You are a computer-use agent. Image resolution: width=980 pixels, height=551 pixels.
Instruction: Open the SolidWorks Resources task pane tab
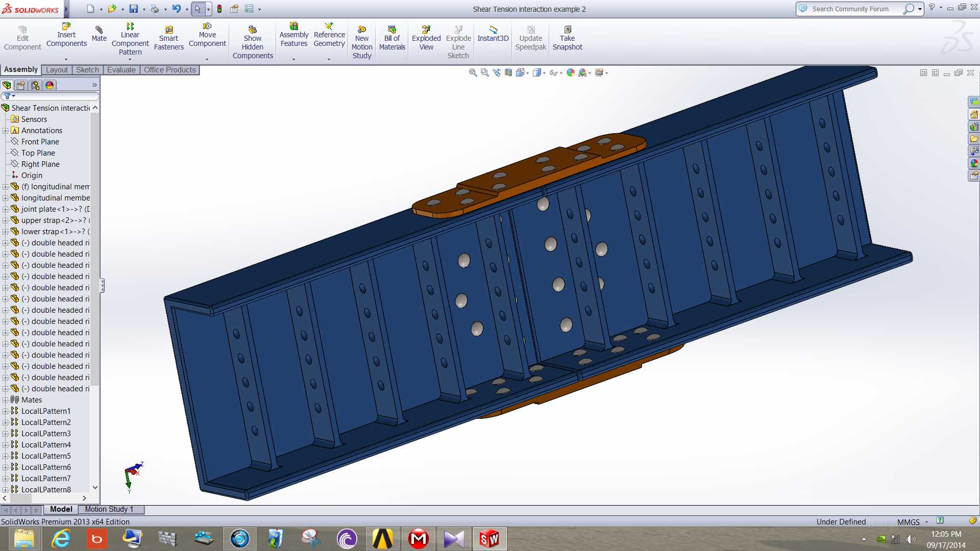(974, 115)
